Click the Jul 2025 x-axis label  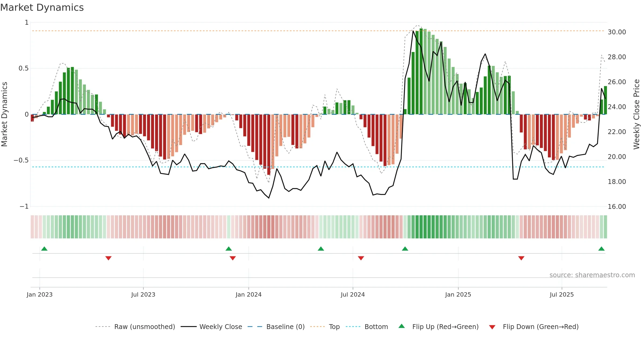562,294
